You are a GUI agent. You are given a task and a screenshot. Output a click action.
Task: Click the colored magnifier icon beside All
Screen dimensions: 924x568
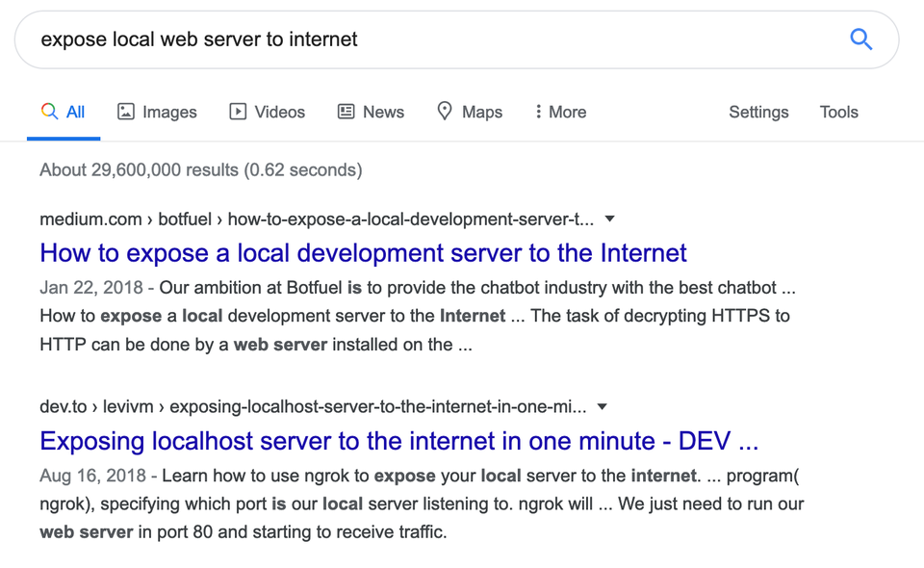49,112
